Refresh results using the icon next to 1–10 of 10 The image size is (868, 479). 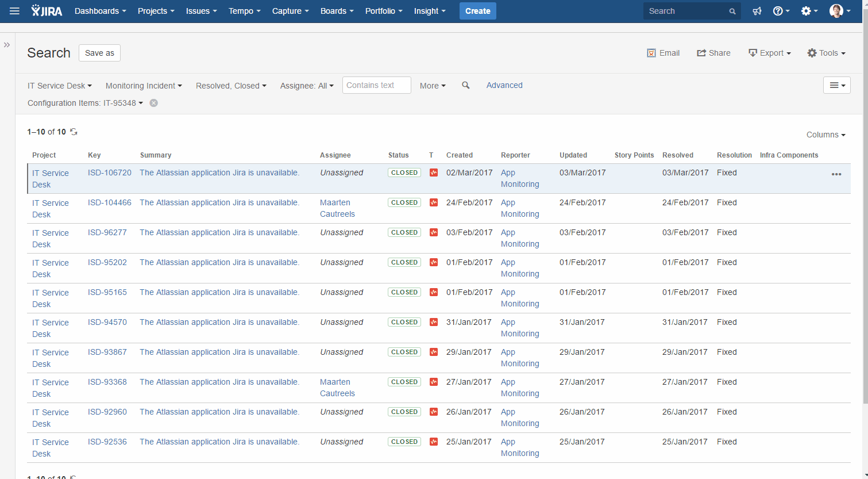point(74,132)
